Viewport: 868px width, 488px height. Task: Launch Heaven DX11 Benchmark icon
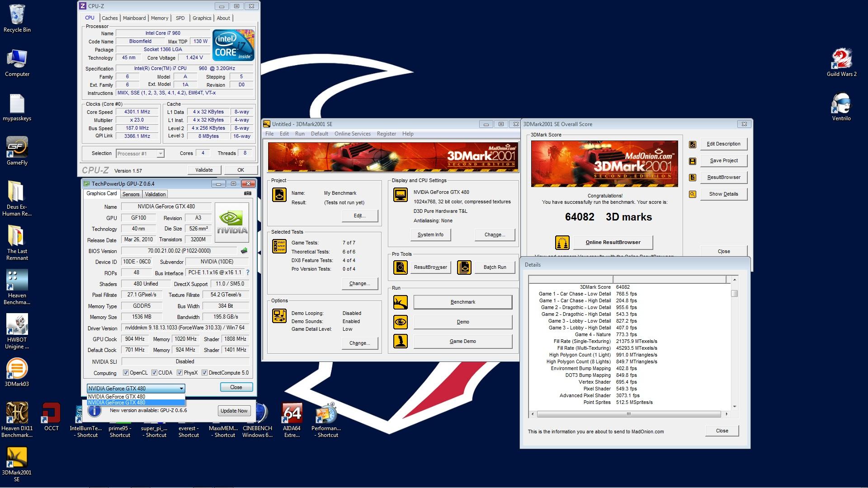(x=17, y=420)
